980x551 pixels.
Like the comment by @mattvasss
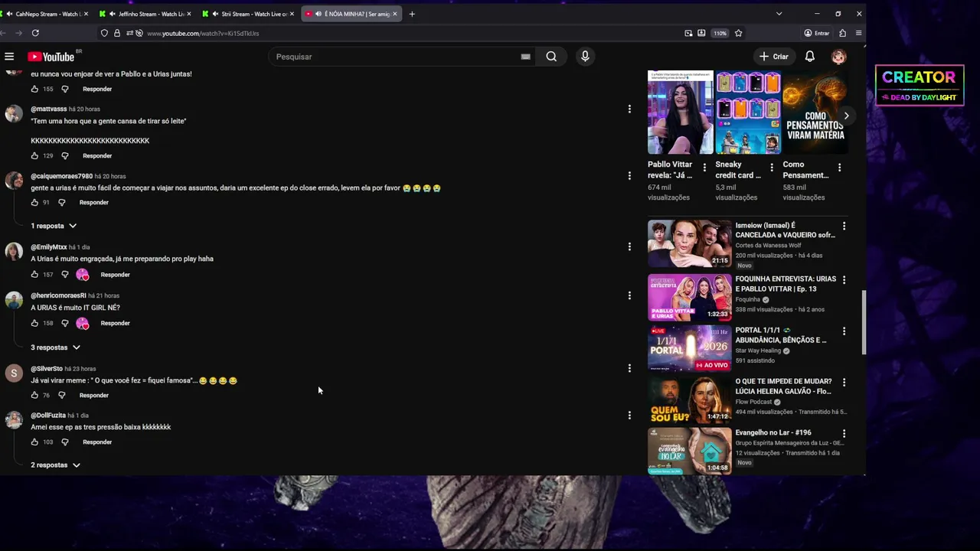coord(34,155)
